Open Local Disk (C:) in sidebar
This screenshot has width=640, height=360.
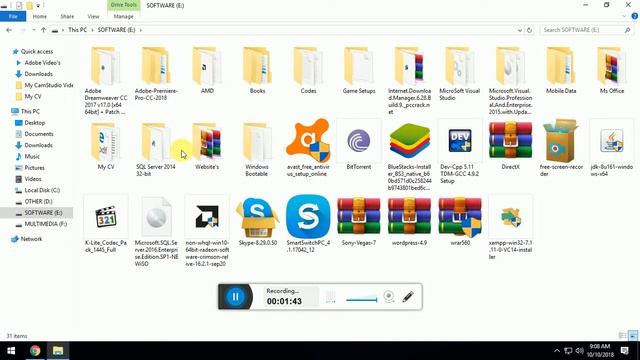click(x=42, y=190)
